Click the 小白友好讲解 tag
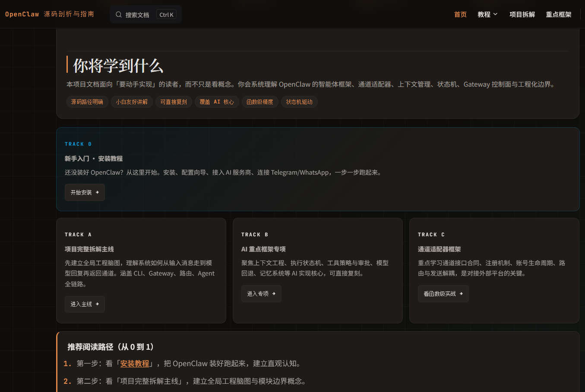The width and height of the screenshot is (585, 392). pos(132,102)
